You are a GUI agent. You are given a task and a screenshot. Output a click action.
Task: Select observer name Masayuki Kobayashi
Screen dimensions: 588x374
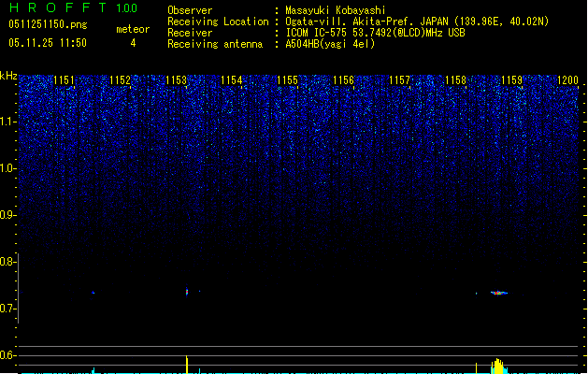(335, 10)
